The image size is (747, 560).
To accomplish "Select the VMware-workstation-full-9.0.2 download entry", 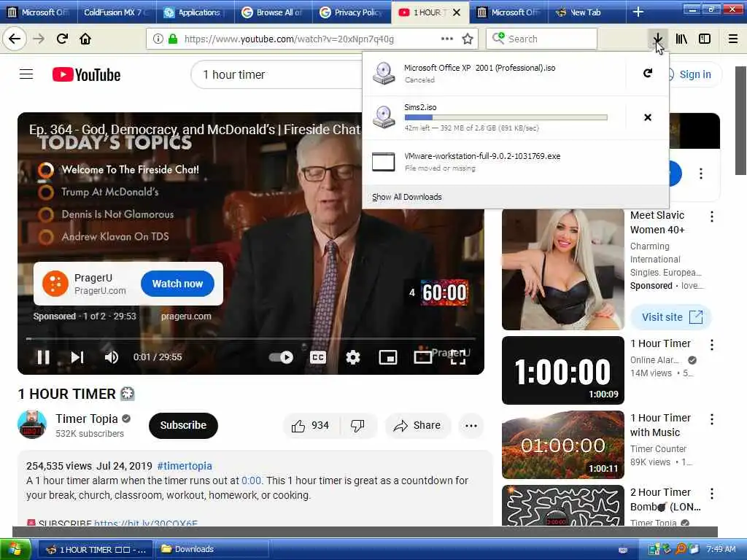I will (x=516, y=162).
